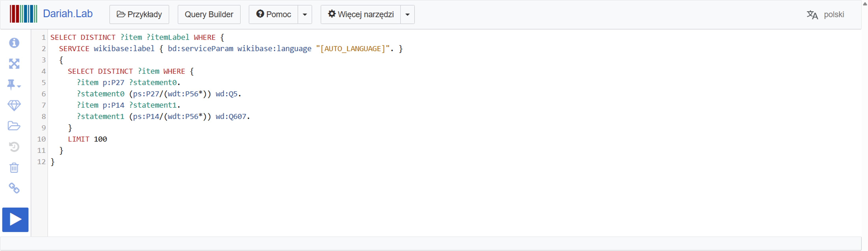Click the chain link share icon
Screen dimensions: 868x251
(14, 188)
